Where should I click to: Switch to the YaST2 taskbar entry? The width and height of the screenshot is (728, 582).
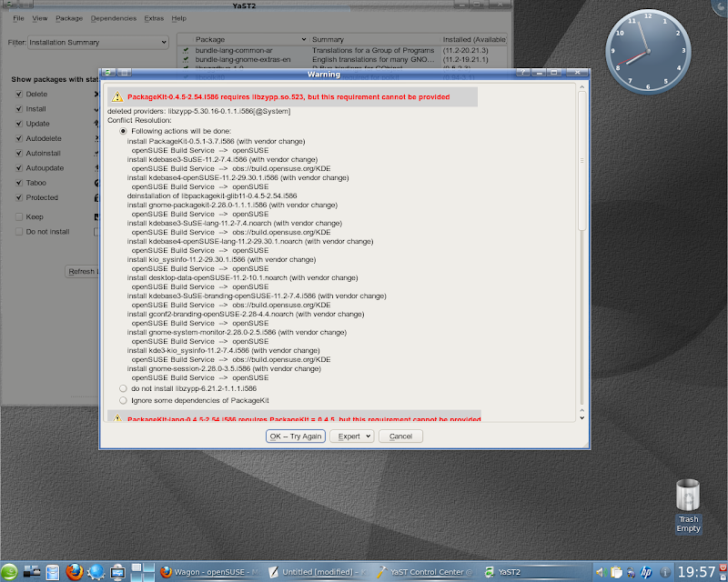[x=535, y=572]
